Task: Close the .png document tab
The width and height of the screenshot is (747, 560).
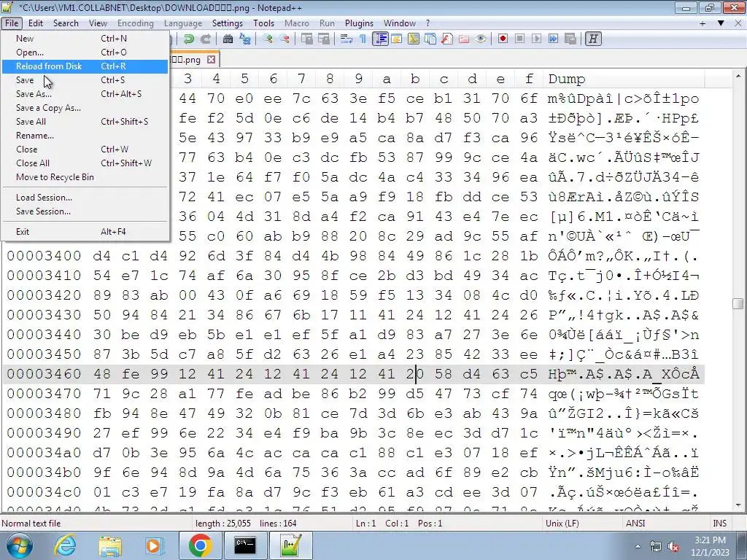Action: pyautogui.click(x=211, y=60)
